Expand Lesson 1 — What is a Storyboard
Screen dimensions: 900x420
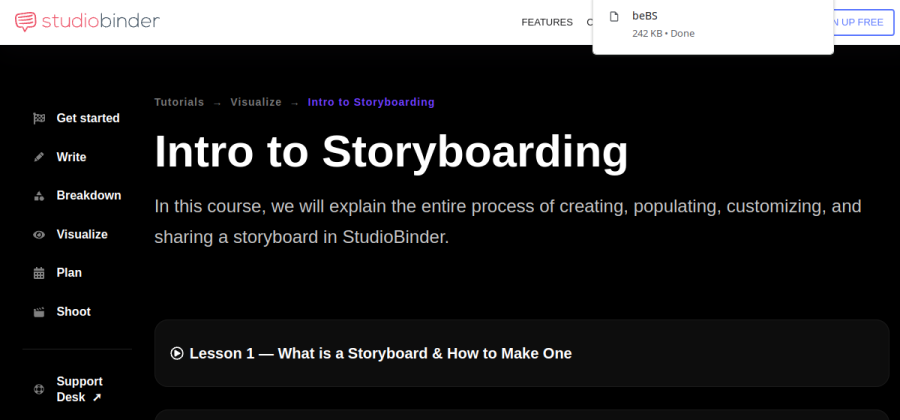[x=522, y=353]
